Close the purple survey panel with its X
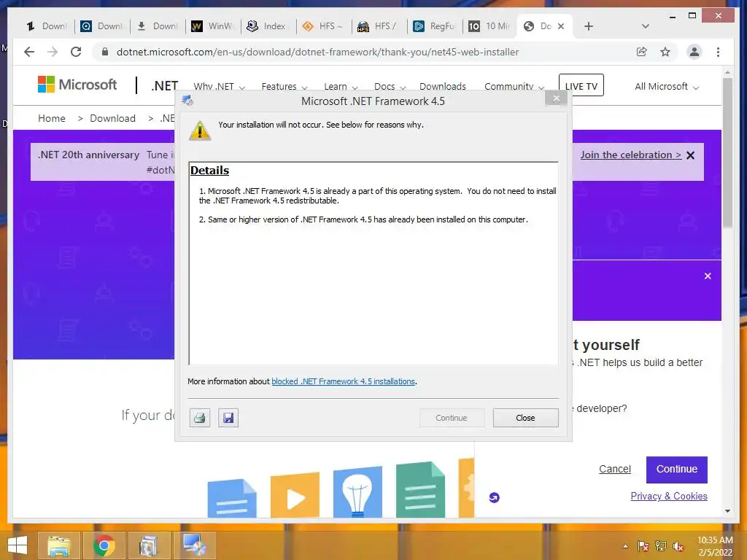The height and width of the screenshot is (560, 747). pos(708,276)
